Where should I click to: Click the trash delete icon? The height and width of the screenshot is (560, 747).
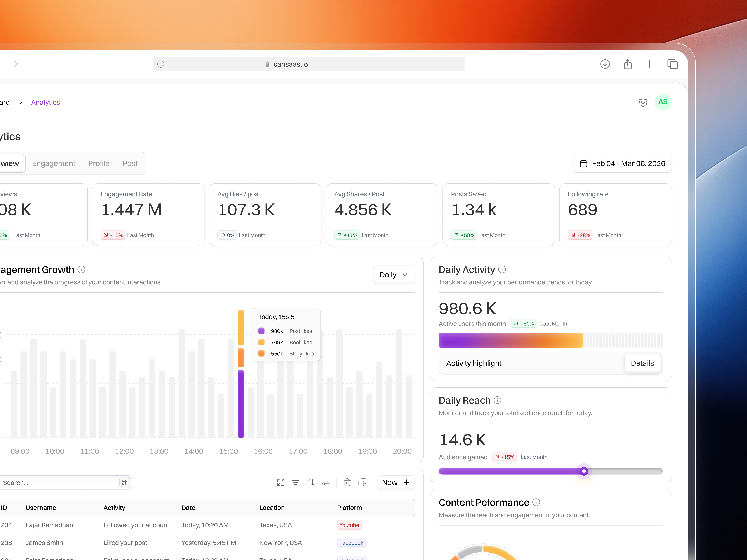tap(347, 482)
